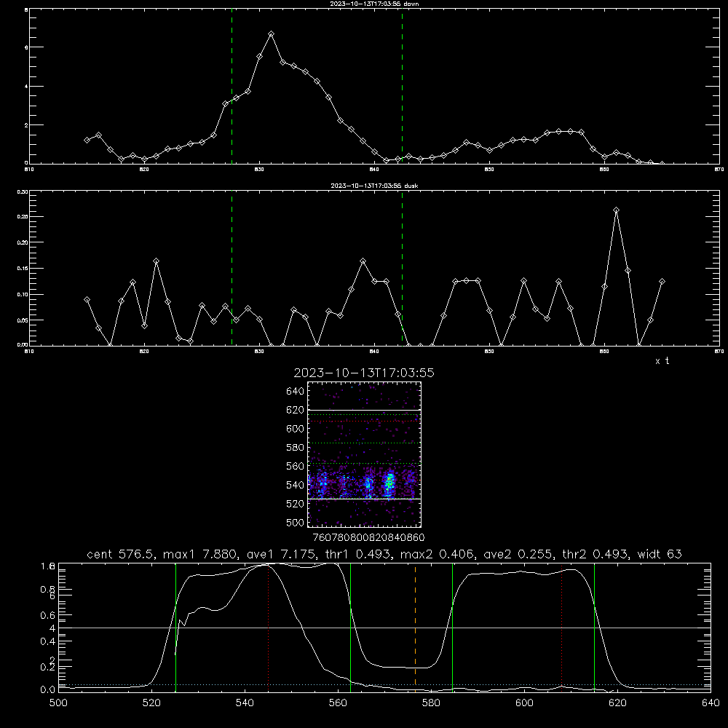Select the 'widt 63' value in stats line

point(661,554)
